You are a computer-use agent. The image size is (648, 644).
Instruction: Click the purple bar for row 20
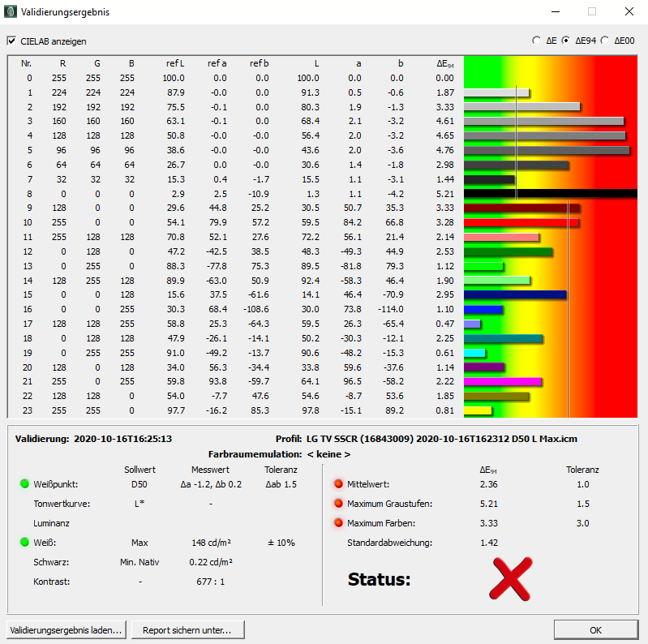484,367
